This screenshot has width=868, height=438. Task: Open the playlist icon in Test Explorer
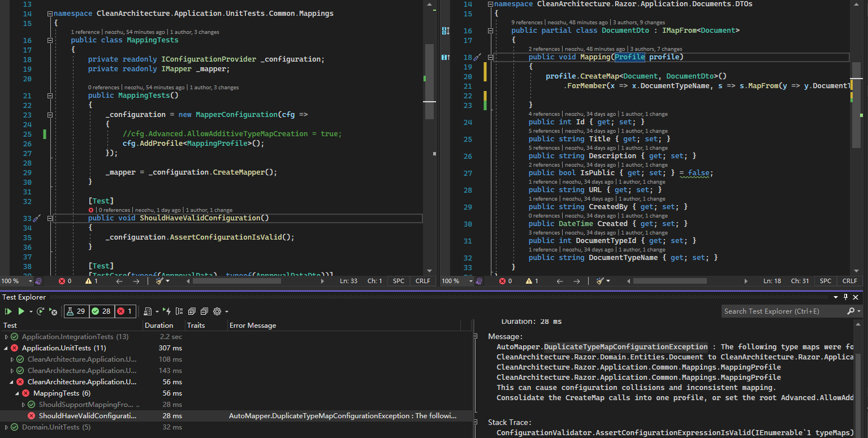(148, 311)
